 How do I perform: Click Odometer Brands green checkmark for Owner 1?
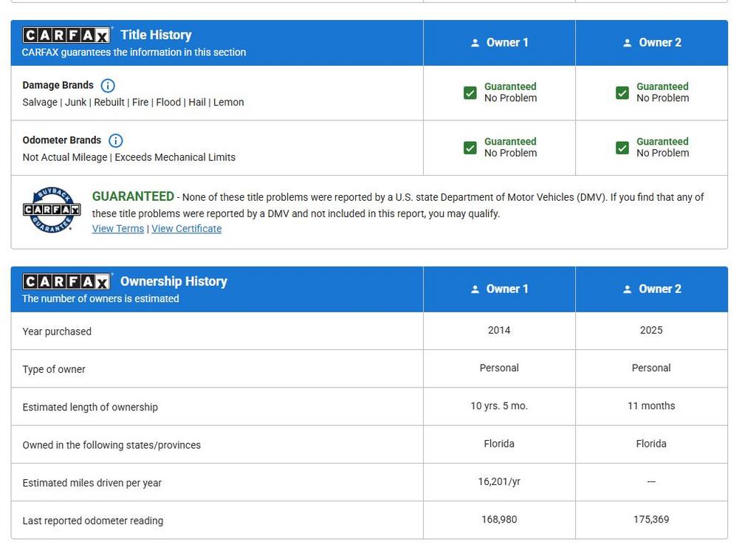click(x=470, y=148)
